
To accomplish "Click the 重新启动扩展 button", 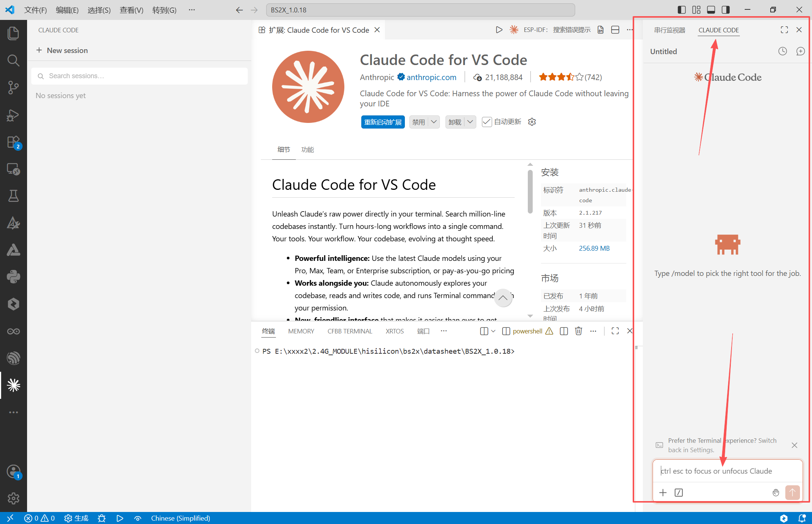I will [x=383, y=122].
